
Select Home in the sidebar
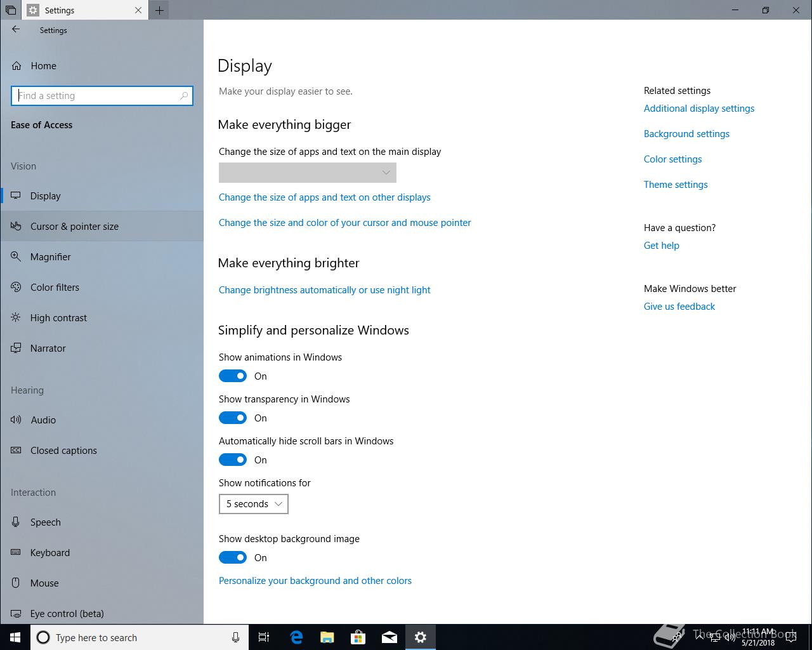(102, 65)
